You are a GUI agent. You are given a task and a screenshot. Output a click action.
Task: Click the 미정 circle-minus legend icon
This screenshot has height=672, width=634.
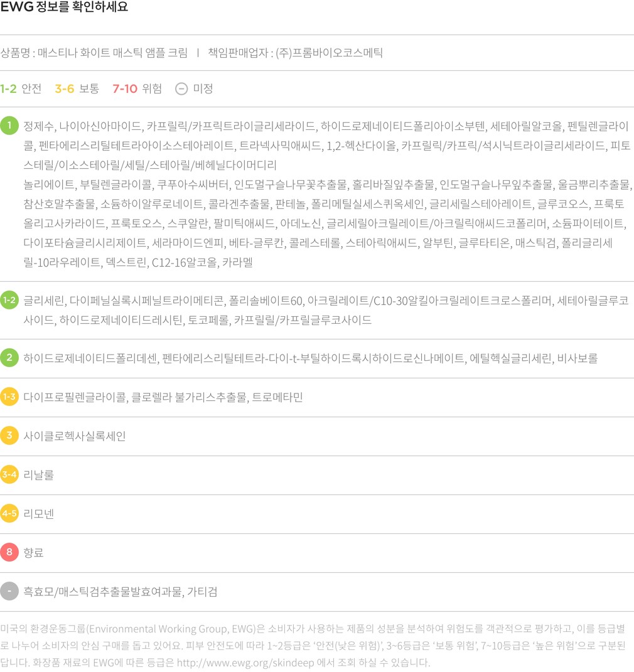coord(181,88)
